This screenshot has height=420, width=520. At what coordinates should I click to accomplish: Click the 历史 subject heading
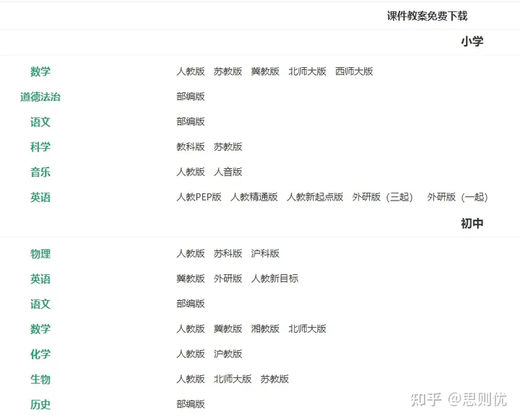(40, 404)
